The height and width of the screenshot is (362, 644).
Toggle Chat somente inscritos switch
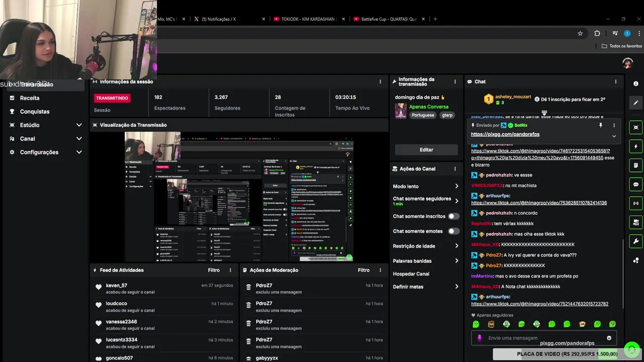[453, 216]
